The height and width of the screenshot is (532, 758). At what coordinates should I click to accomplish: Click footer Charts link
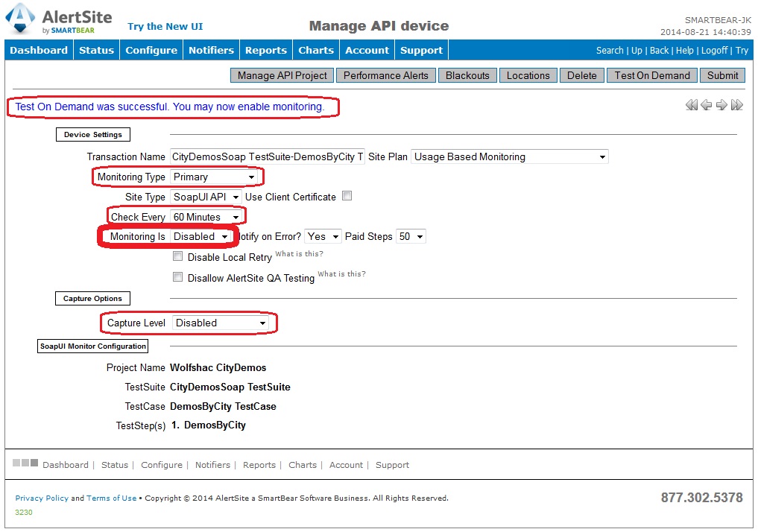(x=303, y=465)
